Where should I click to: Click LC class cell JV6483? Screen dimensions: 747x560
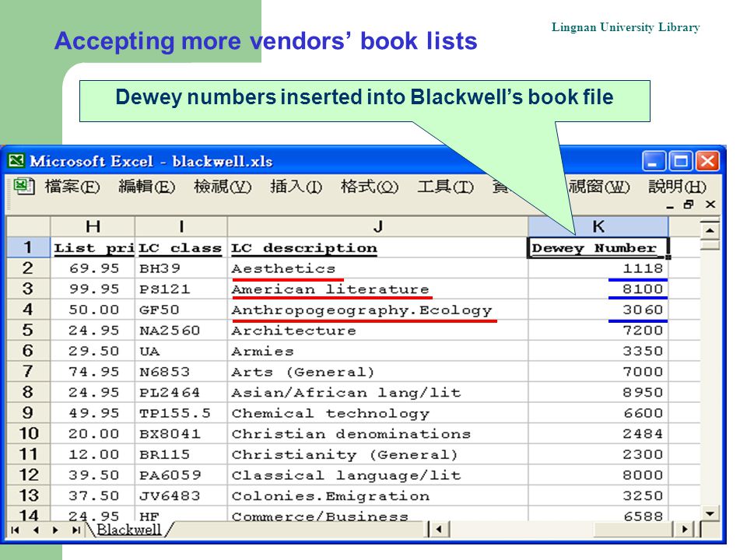tap(181, 495)
